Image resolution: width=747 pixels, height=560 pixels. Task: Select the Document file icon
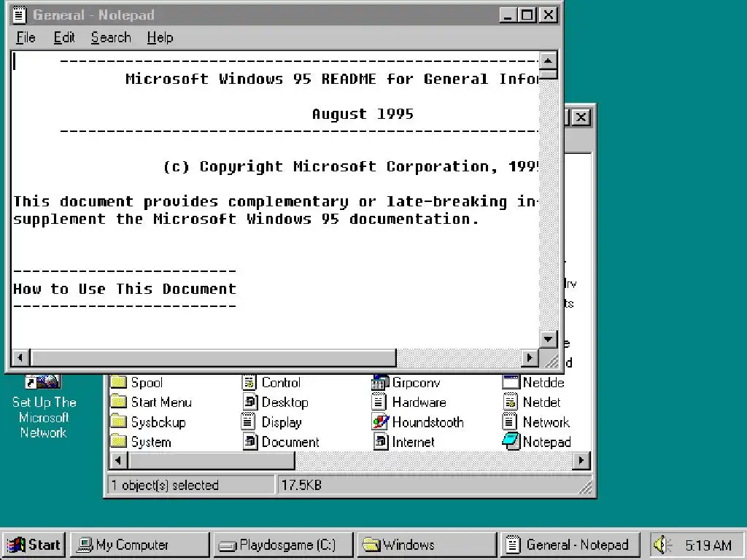tap(250, 442)
